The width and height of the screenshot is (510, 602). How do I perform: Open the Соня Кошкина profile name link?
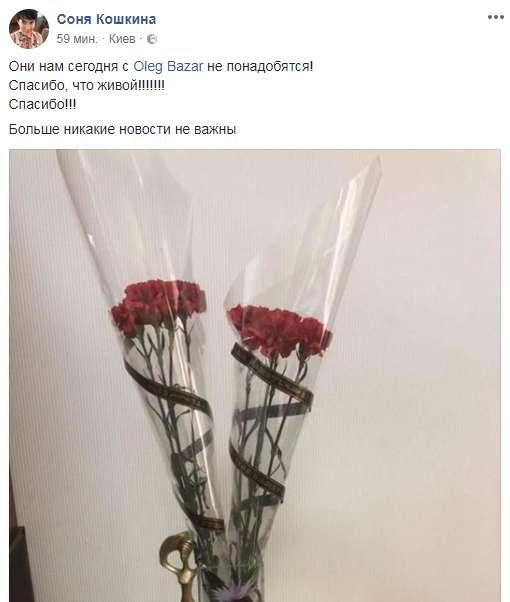(106, 19)
